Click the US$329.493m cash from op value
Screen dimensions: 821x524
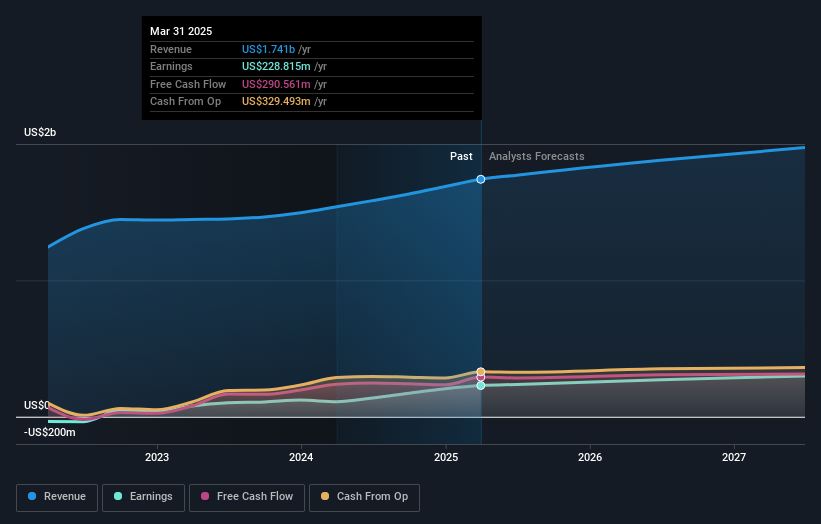pos(276,102)
